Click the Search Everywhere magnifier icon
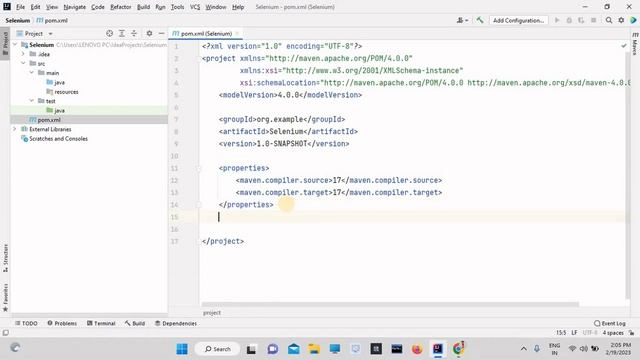Image resolution: width=640 pixels, height=360 pixels. [x=609, y=20]
